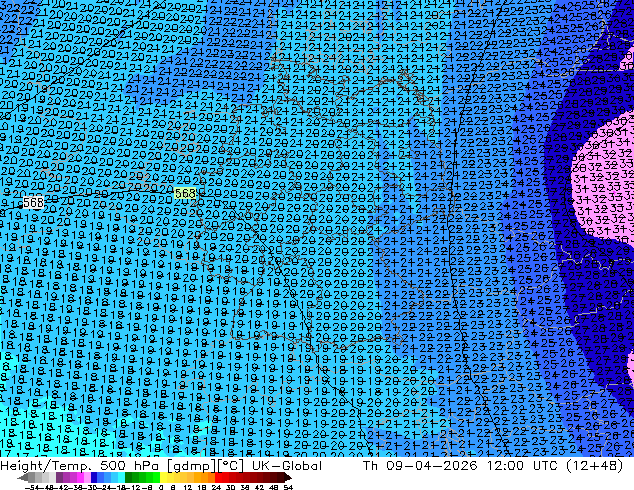Click the '-54' legend scale value
Viewport: 634px width, 490px height.
[32, 488]
